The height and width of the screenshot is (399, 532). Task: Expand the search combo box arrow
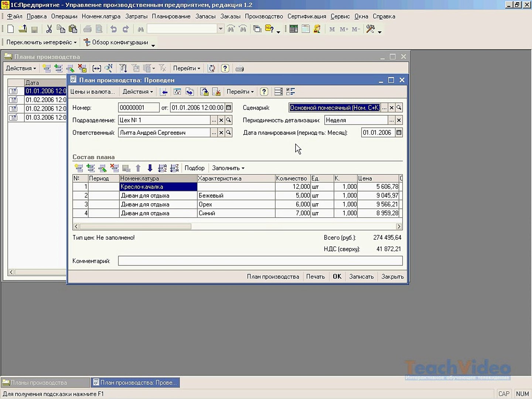tap(221, 29)
